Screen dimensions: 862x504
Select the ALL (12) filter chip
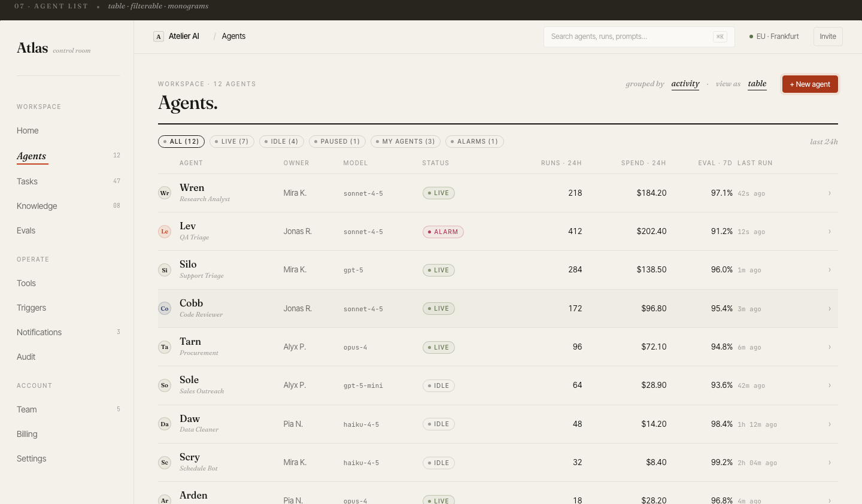click(181, 141)
